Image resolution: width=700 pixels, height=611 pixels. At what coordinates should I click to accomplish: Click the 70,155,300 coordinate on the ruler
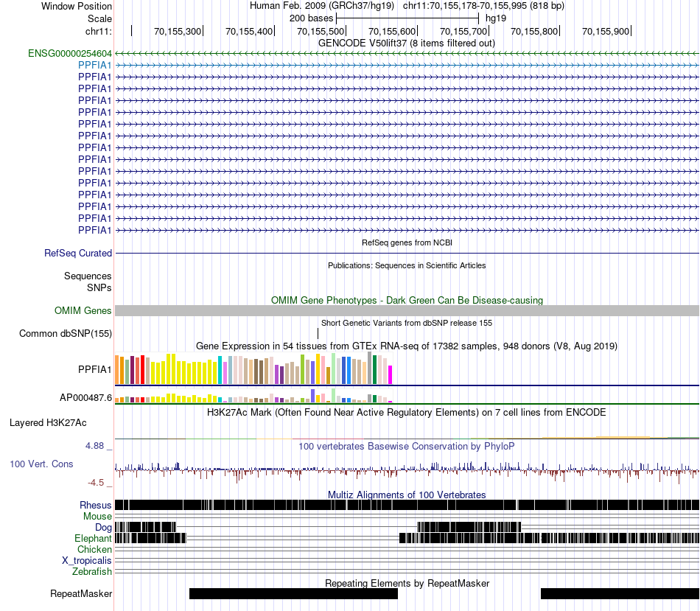(178, 31)
